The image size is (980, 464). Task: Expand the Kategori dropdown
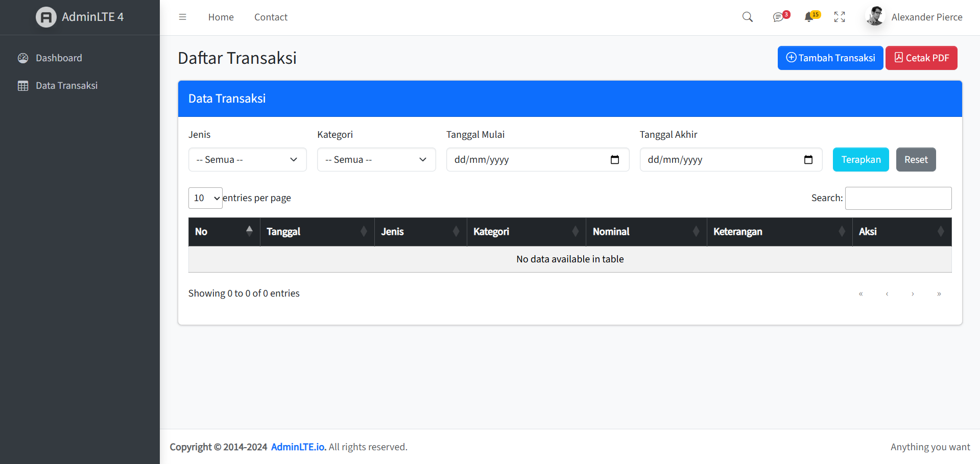pos(376,159)
